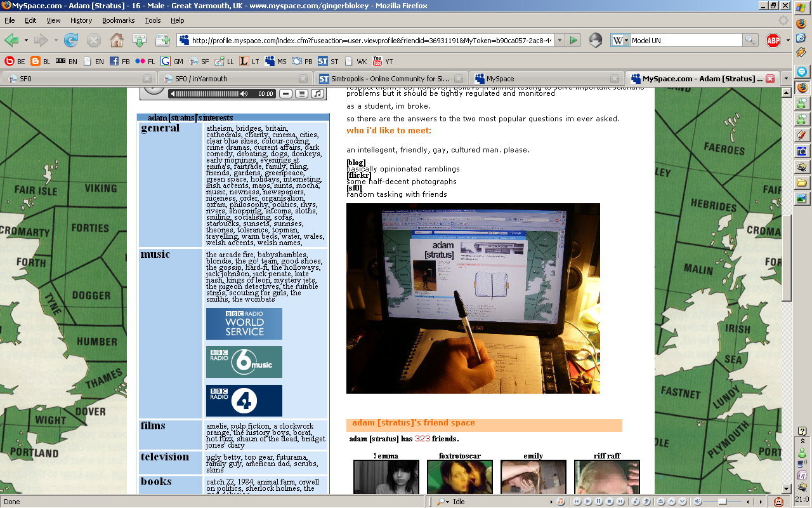
Task: Click the monkey icon in the status bar
Action: pyautogui.click(x=778, y=501)
